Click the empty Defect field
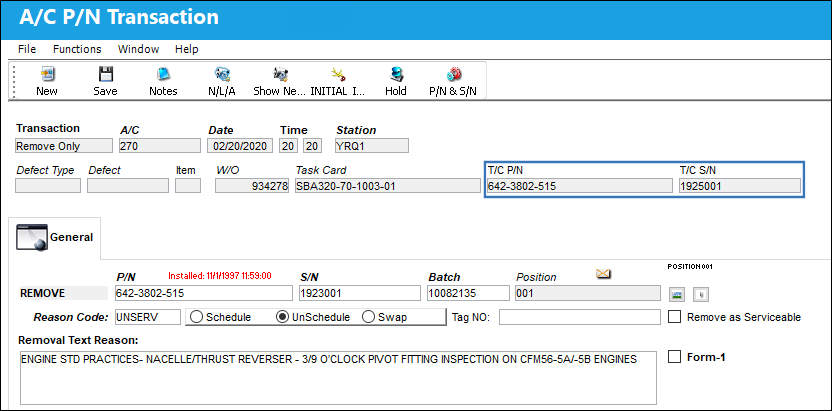This screenshot has height=411, width=832. [128, 186]
